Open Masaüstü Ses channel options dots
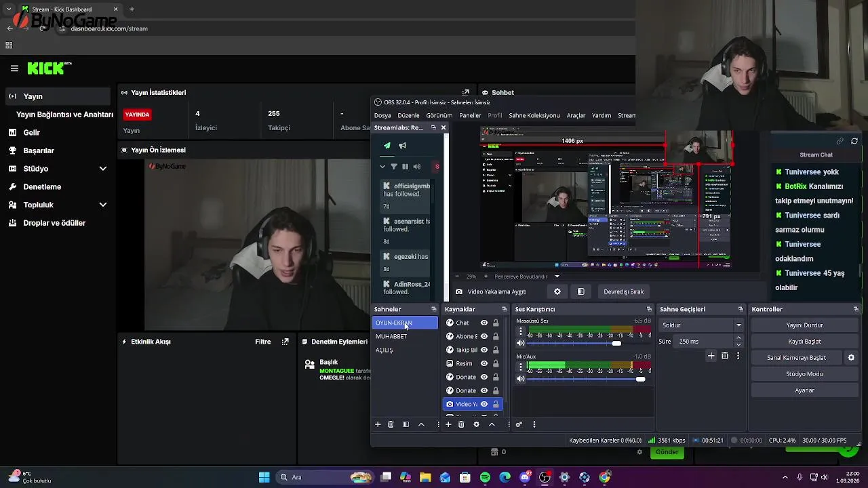Viewport: 868px width, 488px height. point(521,331)
